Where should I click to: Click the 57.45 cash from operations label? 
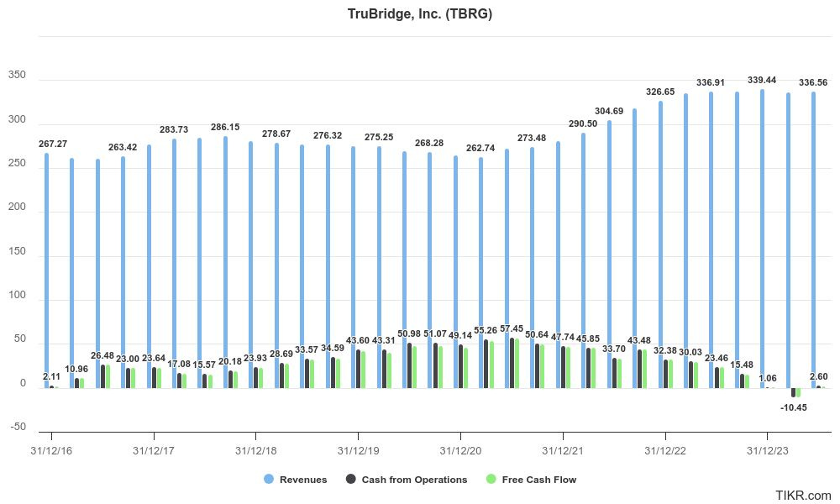pos(512,328)
